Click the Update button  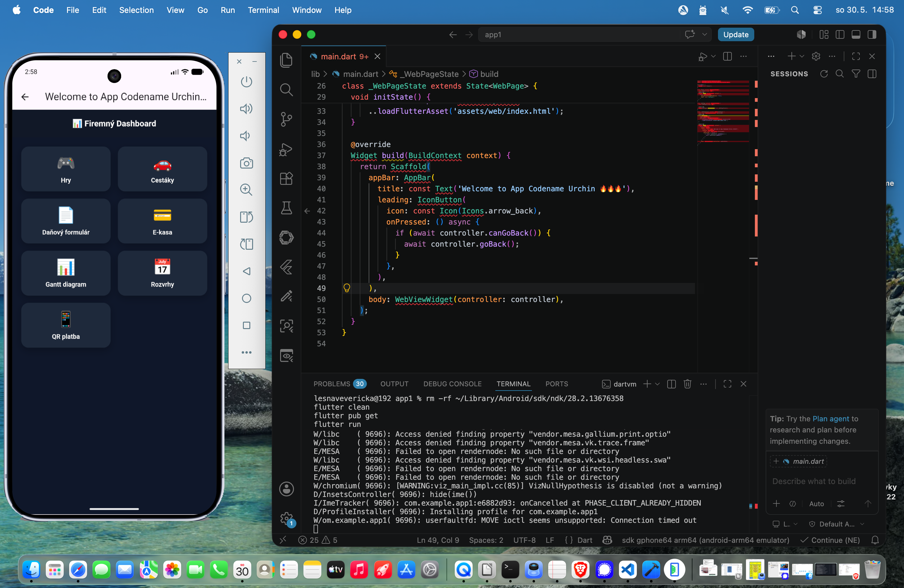coord(736,34)
